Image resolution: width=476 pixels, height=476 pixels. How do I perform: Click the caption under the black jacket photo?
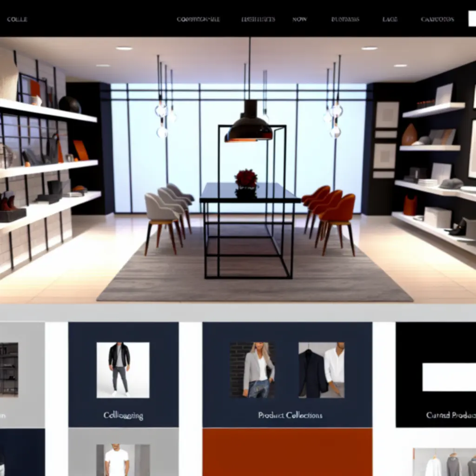click(123, 415)
